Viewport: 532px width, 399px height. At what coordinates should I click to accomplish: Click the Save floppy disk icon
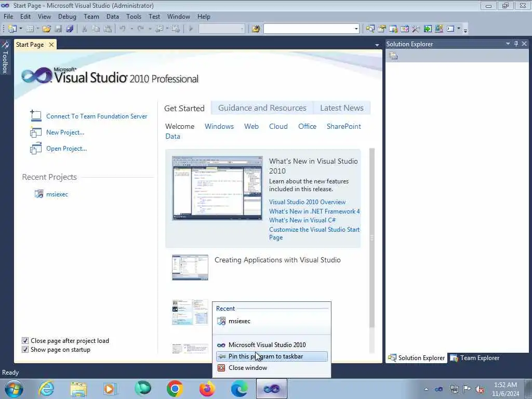(x=58, y=29)
